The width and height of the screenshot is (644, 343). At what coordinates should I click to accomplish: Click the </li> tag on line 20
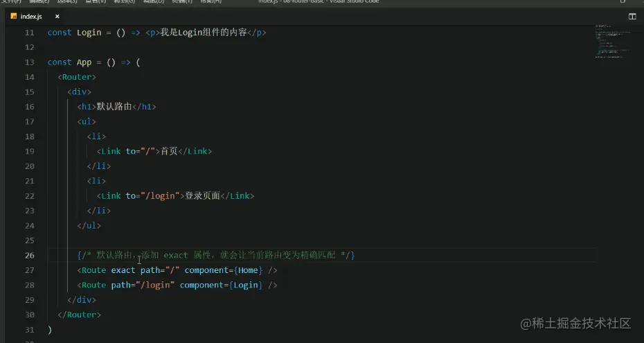coord(99,166)
